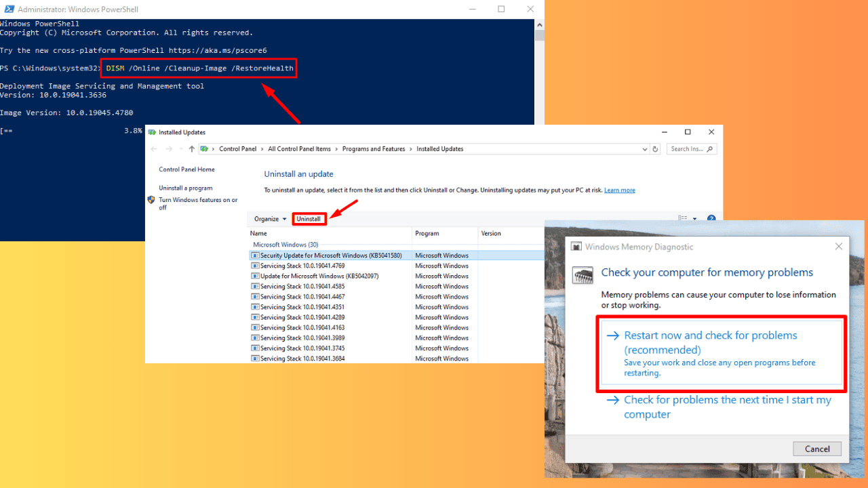Expand chevron after Programs and Features breadcrumb
Image resolution: width=868 pixels, height=488 pixels.
click(x=410, y=149)
